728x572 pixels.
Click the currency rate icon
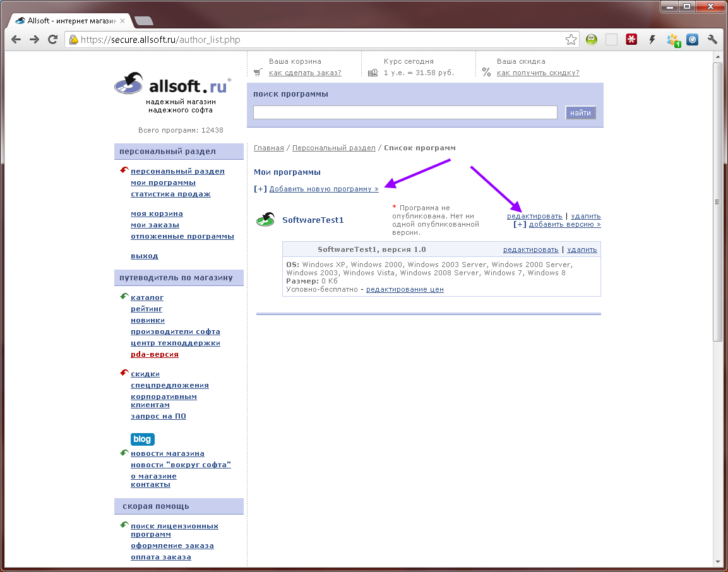tap(373, 73)
